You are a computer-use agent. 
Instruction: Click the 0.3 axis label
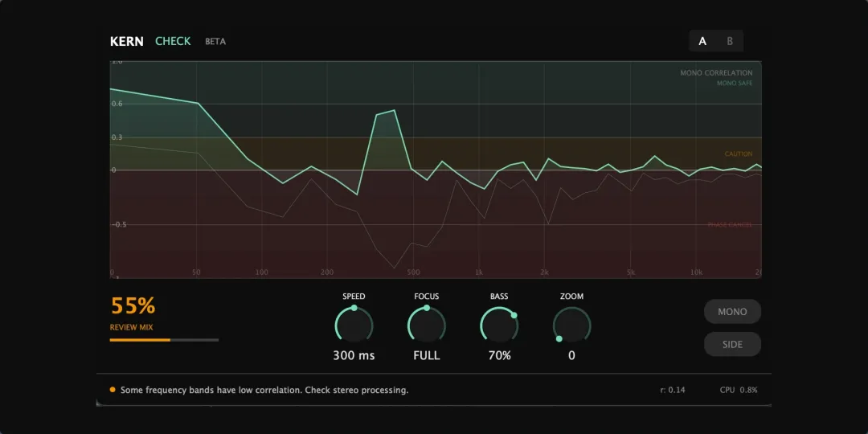click(x=117, y=137)
